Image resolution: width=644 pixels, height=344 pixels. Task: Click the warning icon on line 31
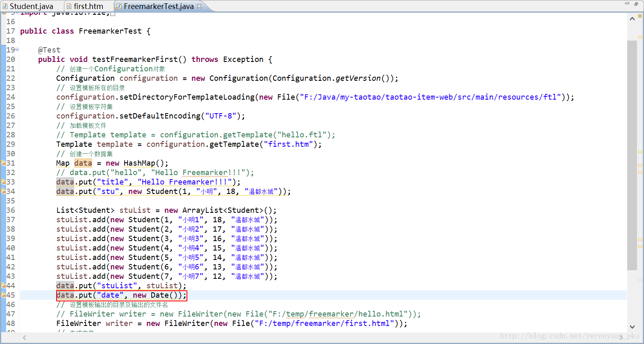coord(3,163)
